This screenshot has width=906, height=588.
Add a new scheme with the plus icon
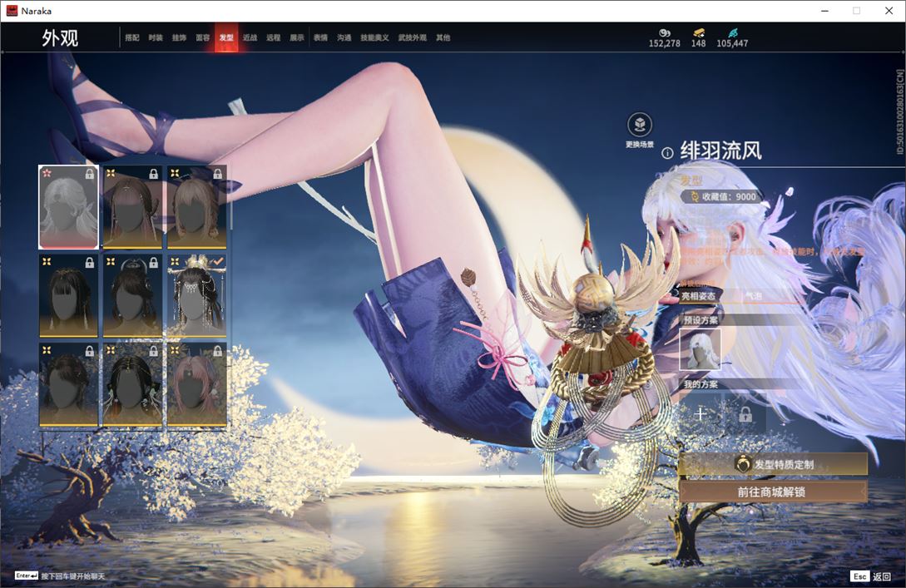(x=701, y=413)
